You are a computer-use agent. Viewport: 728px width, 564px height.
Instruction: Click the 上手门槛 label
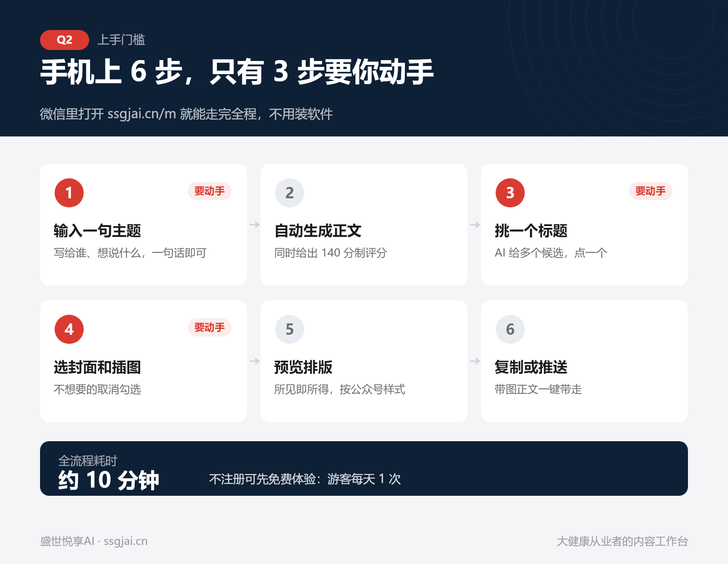(121, 40)
